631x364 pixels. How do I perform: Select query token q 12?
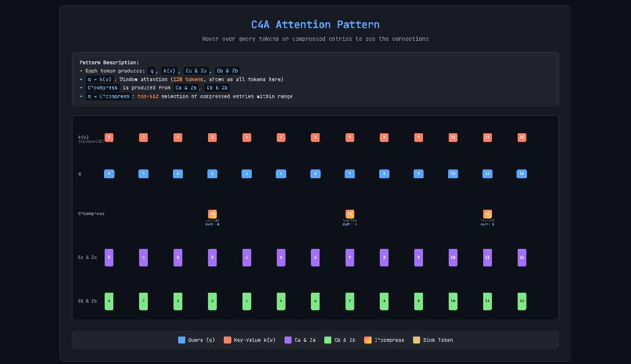coord(522,174)
